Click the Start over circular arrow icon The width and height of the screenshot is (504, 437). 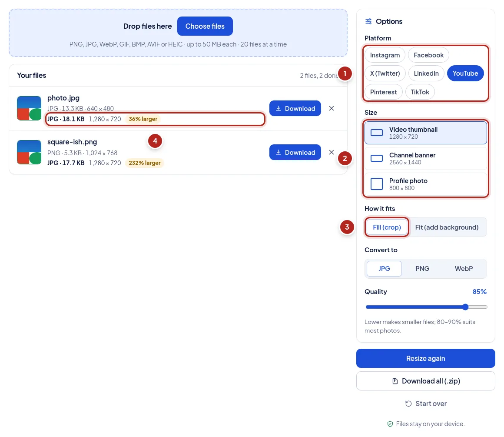coord(408,404)
